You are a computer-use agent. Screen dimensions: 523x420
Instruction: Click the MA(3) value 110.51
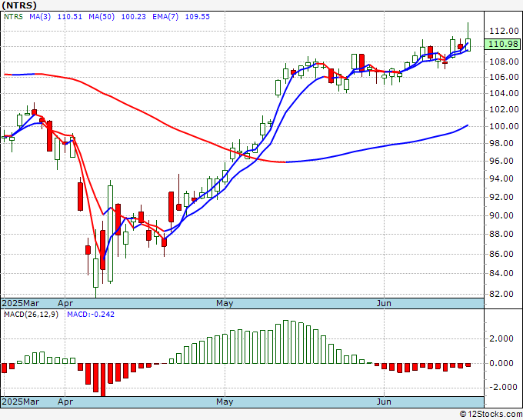[70, 17]
